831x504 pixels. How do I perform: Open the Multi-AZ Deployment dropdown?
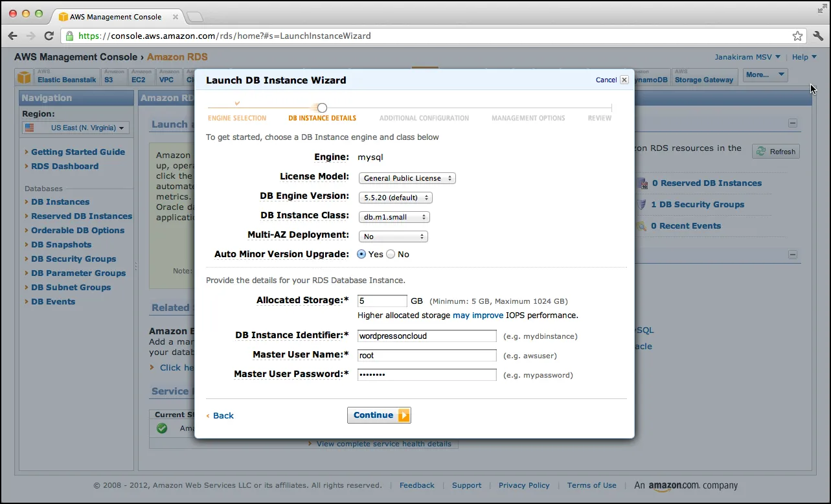(393, 236)
